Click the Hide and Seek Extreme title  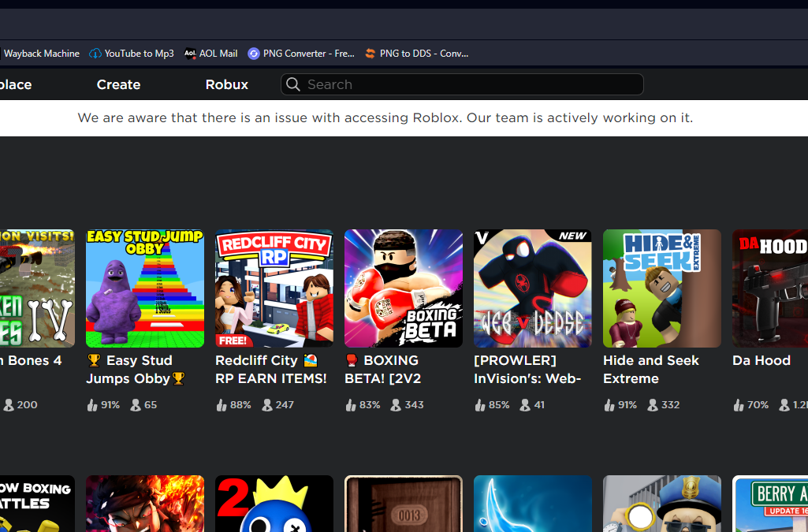point(650,369)
